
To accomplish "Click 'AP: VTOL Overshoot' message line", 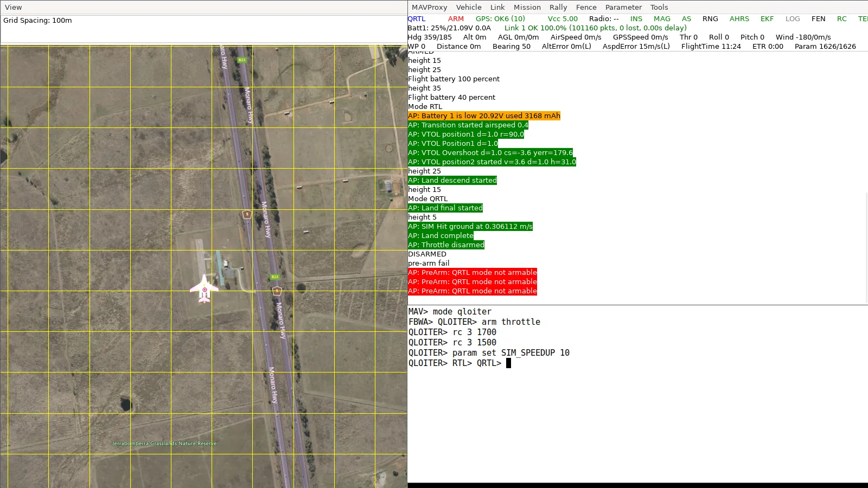I will [490, 152].
